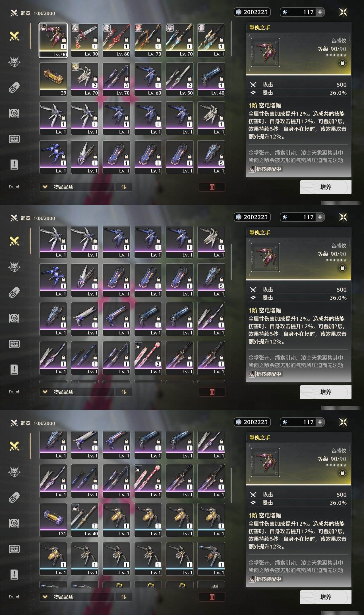Toggle the weapon lock in bottom screenshot's detail panel
364x615 pixels.
[342, 473]
